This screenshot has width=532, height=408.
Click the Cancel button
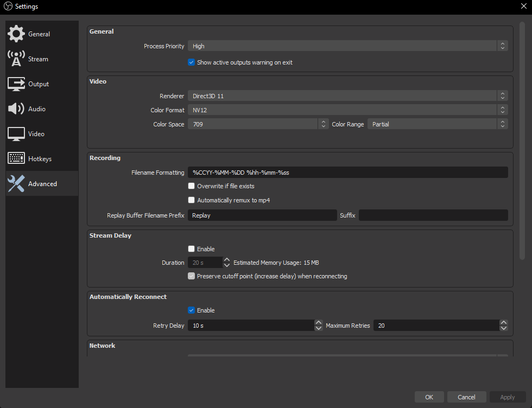pos(466,397)
